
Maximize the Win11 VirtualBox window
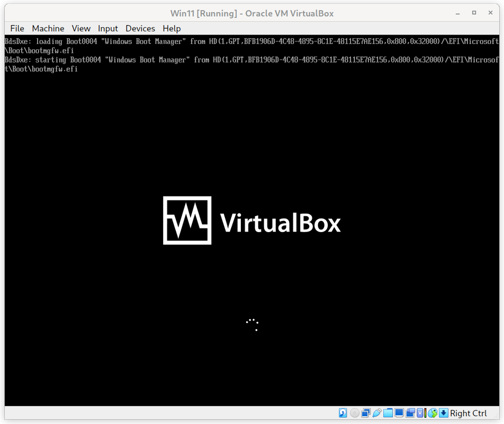(x=474, y=13)
